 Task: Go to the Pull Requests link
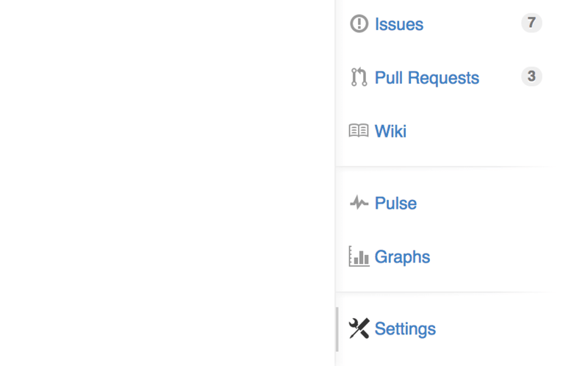pyautogui.click(x=427, y=78)
